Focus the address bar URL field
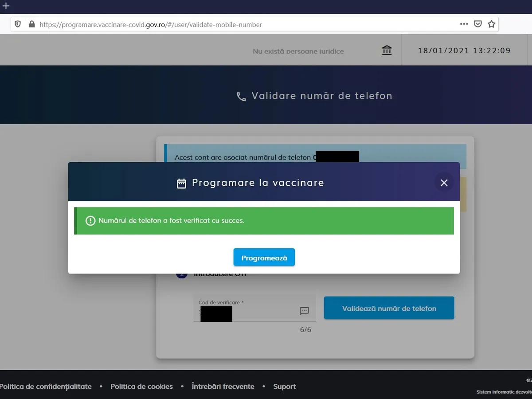The height and width of the screenshot is (399, 532). pyautogui.click(x=222, y=24)
